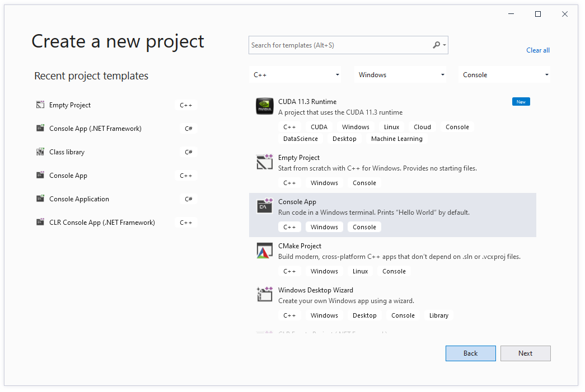This screenshot has width=585, height=392.
Task: Click the Next button
Action: [525, 353]
